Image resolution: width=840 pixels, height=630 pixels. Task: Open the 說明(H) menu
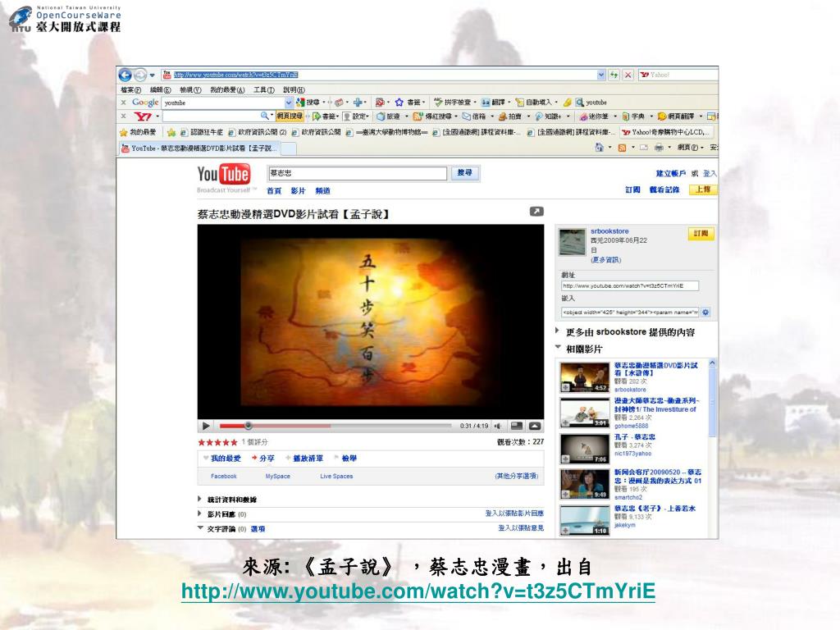tap(294, 90)
